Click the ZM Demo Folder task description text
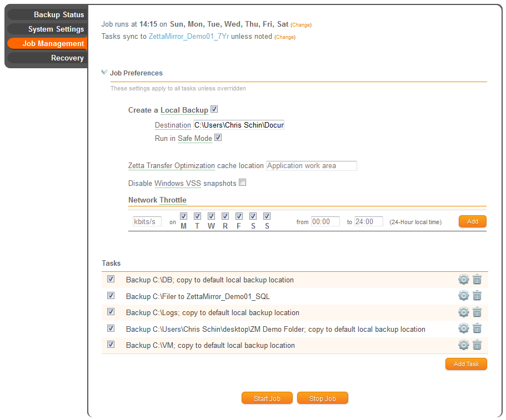The image size is (506, 420). point(275,329)
